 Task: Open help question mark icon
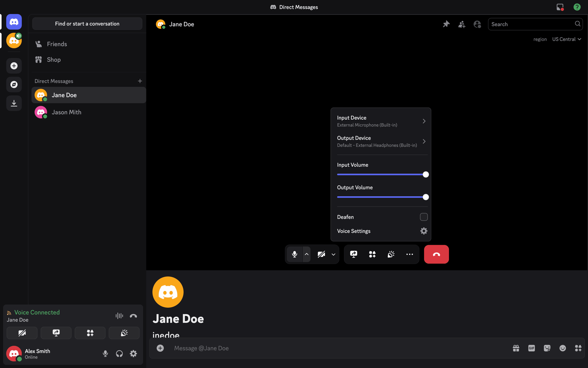click(x=577, y=7)
